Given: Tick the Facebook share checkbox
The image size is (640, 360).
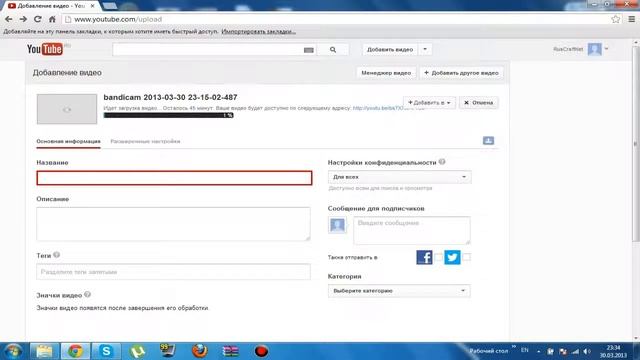Looking at the screenshot, I should click(438, 257).
